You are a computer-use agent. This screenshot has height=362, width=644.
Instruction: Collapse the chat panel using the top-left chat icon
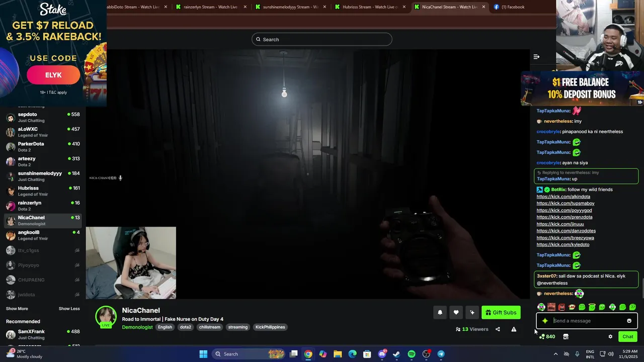click(536, 57)
